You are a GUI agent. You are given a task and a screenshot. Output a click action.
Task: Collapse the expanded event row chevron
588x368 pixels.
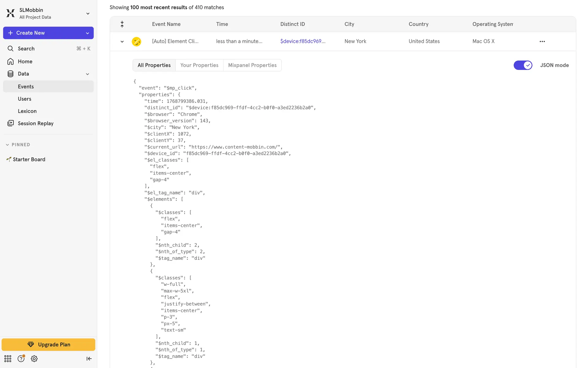(x=122, y=41)
